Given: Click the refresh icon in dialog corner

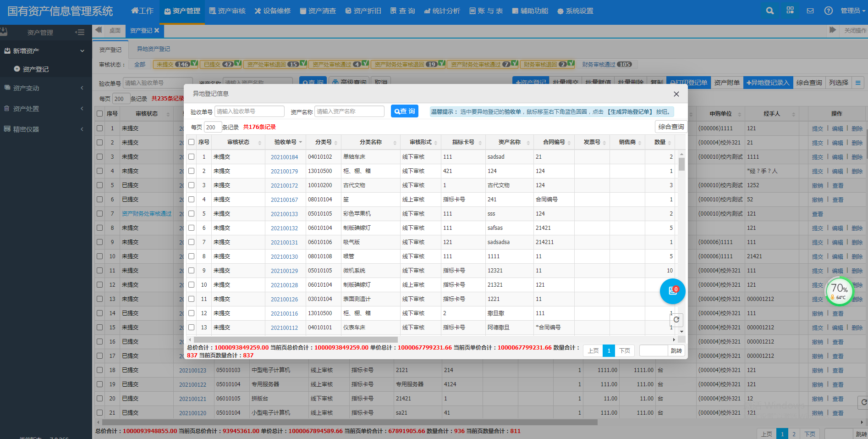Looking at the screenshot, I should [x=676, y=319].
